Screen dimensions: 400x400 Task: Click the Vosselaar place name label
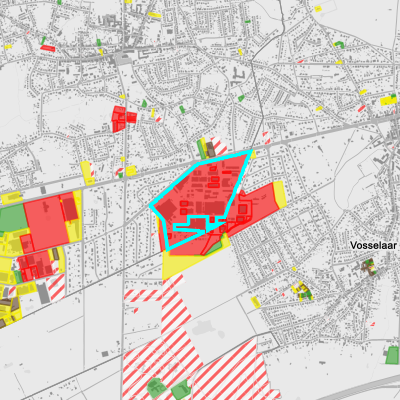click(373, 246)
